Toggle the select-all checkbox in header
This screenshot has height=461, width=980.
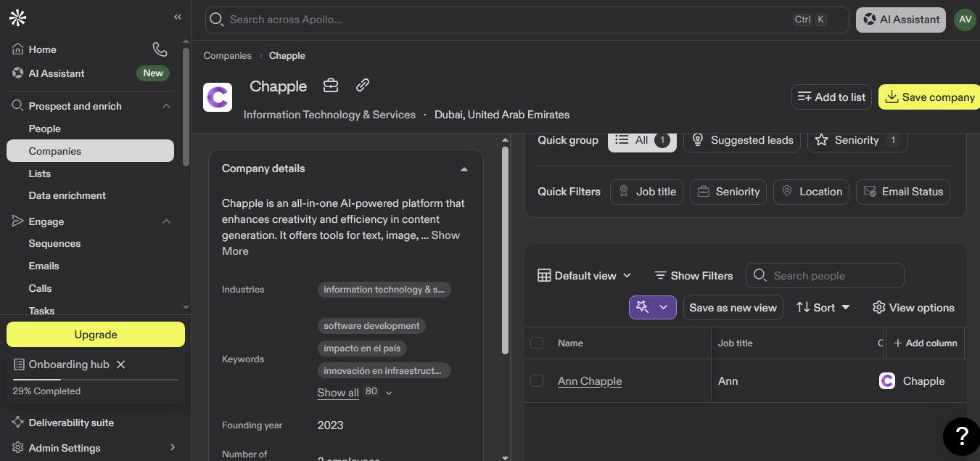click(537, 343)
